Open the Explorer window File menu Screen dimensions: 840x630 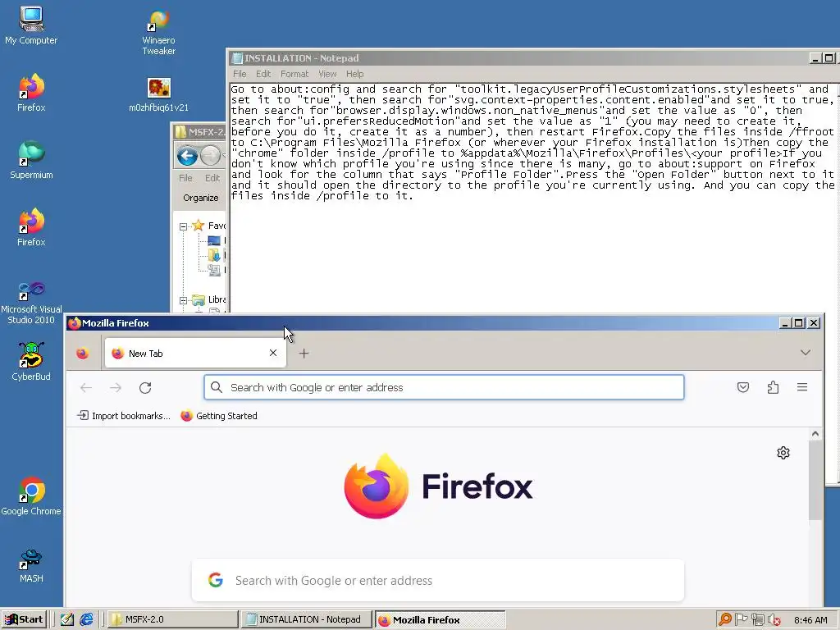[x=185, y=178]
